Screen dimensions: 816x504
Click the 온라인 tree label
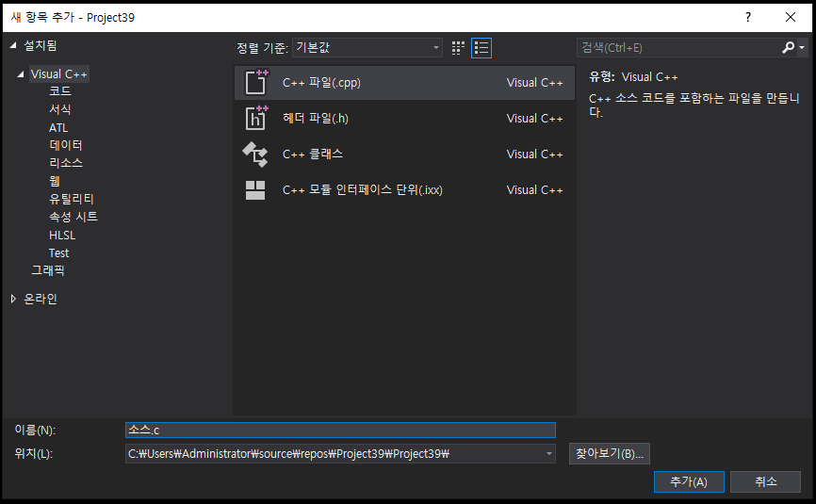(41, 299)
